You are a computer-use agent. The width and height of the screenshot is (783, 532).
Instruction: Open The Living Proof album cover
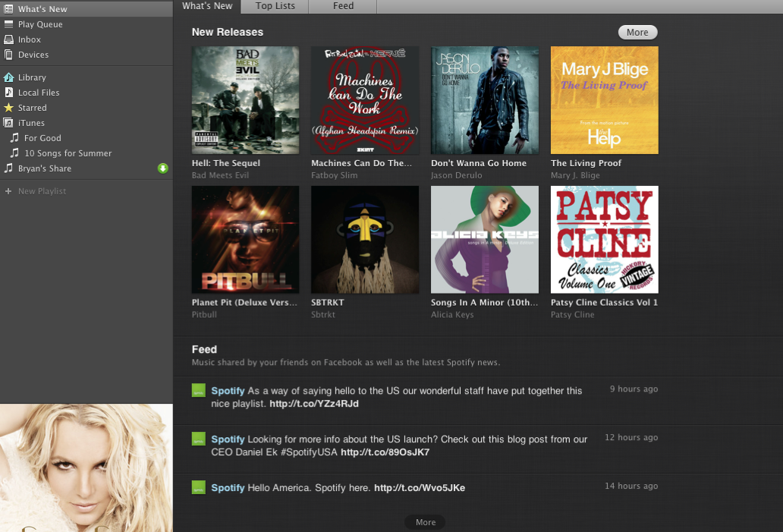click(x=604, y=100)
